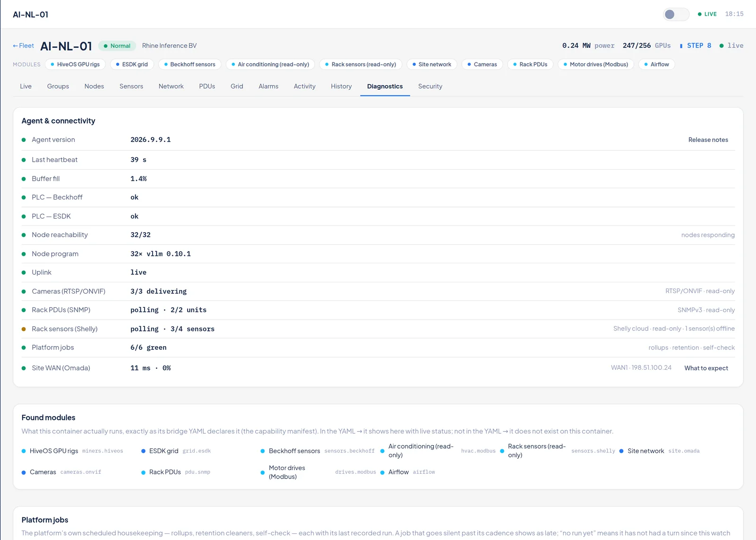This screenshot has width=756, height=540.
Task: Open the What to expect link
Action: click(706, 368)
